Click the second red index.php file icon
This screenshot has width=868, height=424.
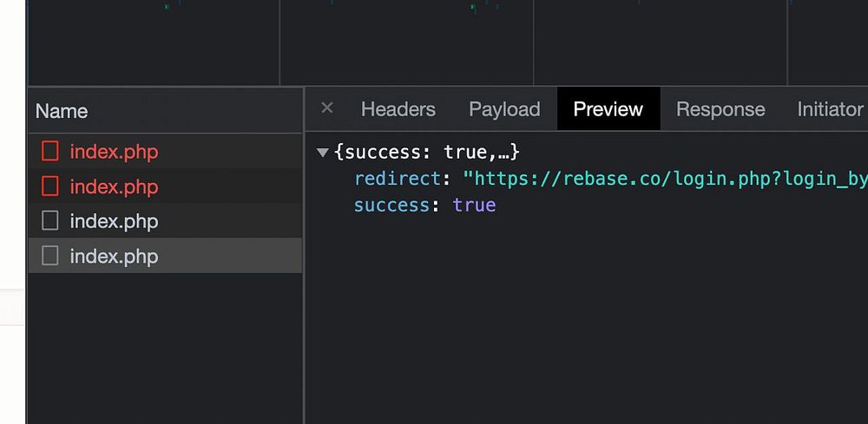50,186
